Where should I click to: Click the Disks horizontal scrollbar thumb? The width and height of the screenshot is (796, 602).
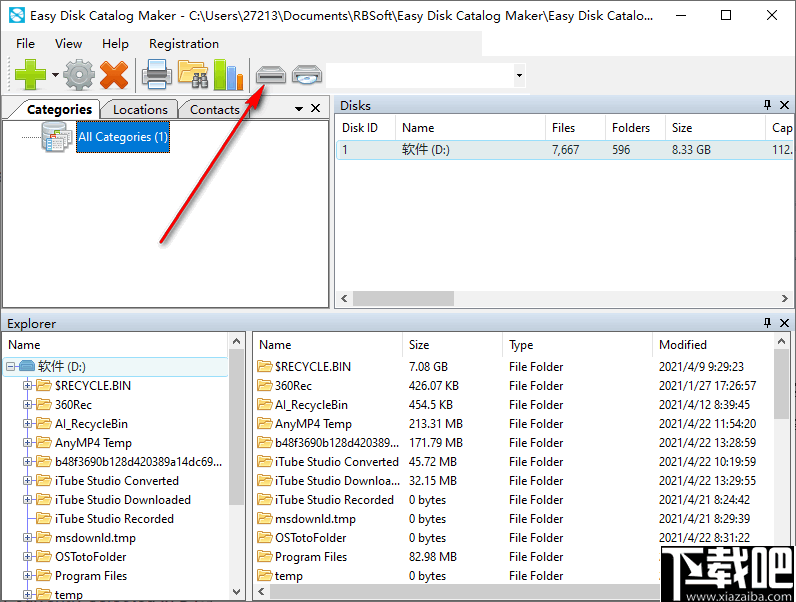(x=404, y=298)
